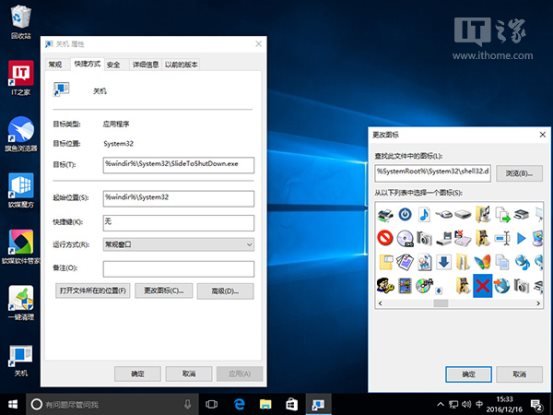553x415 pixels.
Task: Select the 旗鱼浏览器 desktop shortcut
Action: click(21, 134)
